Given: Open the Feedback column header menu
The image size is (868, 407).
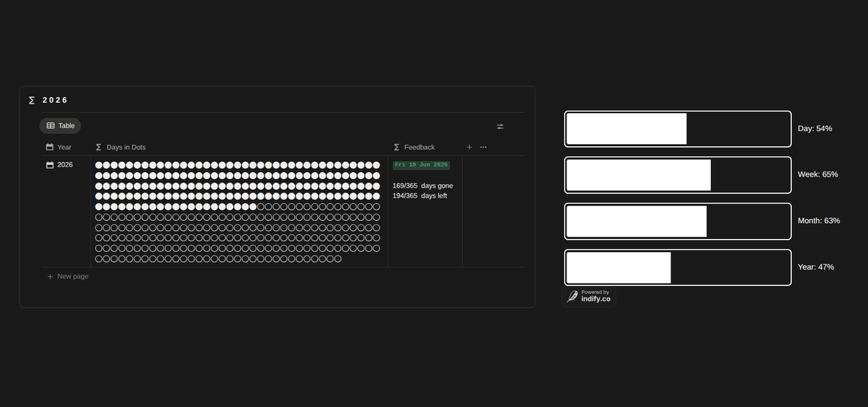Looking at the screenshot, I should (x=414, y=147).
